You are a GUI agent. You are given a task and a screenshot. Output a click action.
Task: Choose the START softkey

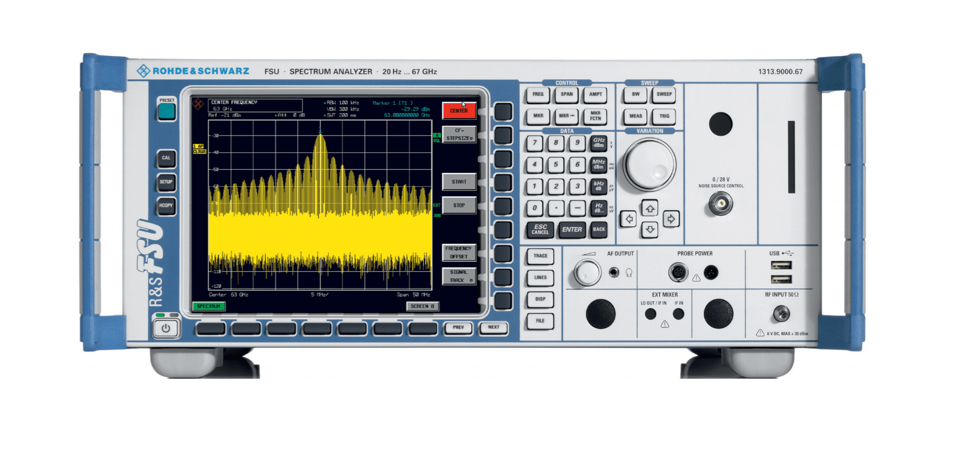[459, 182]
